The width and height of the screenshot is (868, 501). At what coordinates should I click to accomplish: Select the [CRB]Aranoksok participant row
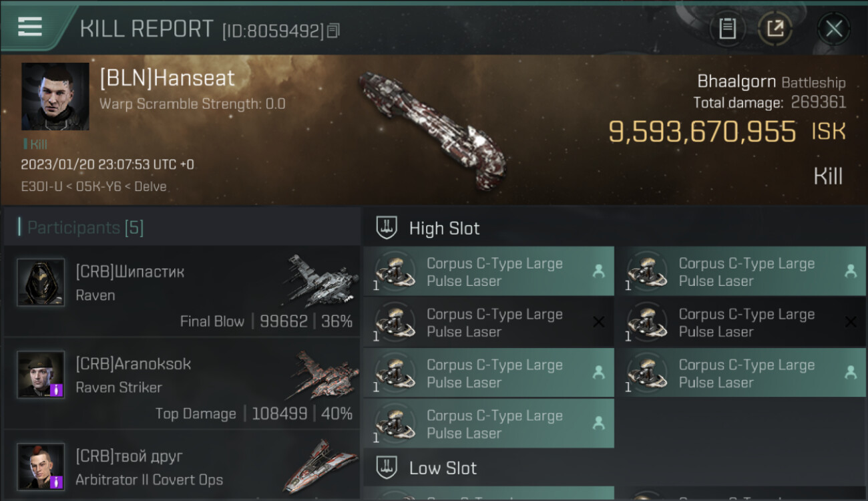pyautogui.click(x=182, y=383)
